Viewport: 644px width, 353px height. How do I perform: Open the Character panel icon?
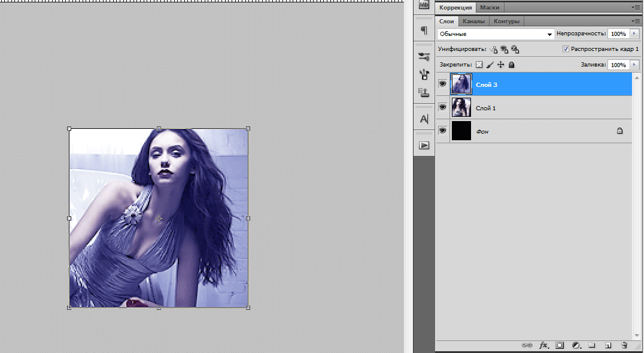click(x=424, y=119)
